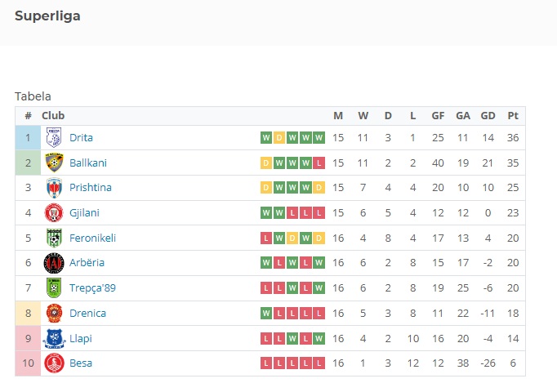Click Drita's yellow D form badge

coord(279,138)
